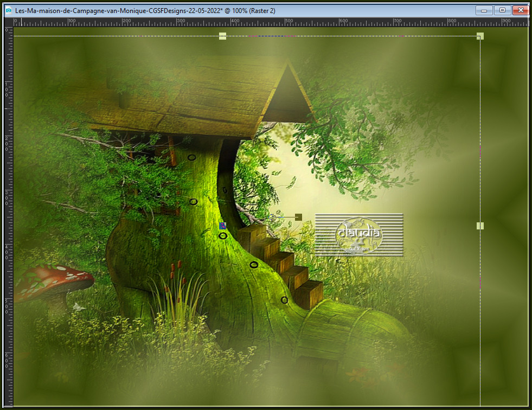Click the horizontal ruler above the canvas

tap(271, 22)
